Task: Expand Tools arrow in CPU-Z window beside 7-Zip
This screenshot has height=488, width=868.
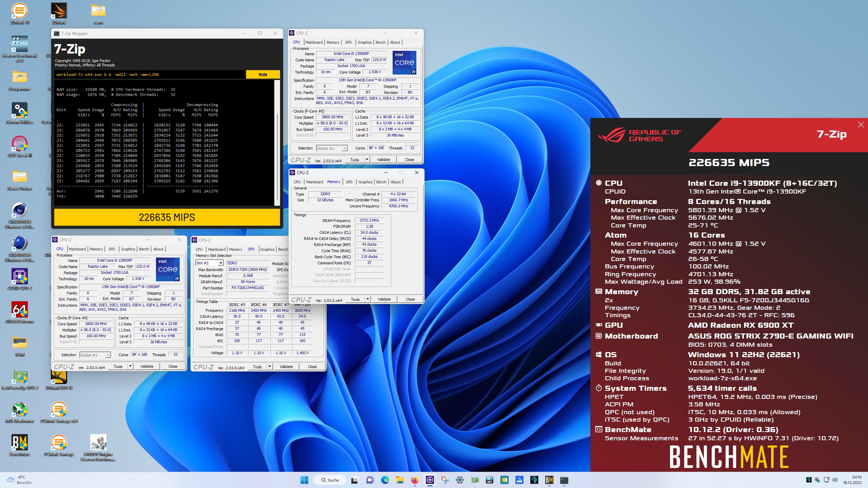Action: (367, 160)
